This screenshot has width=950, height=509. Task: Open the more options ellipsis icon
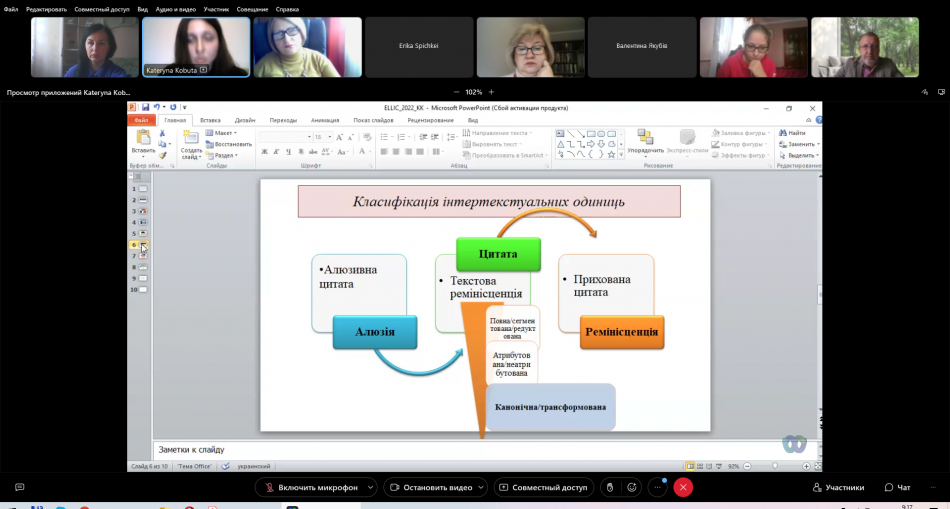click(657, 487)
